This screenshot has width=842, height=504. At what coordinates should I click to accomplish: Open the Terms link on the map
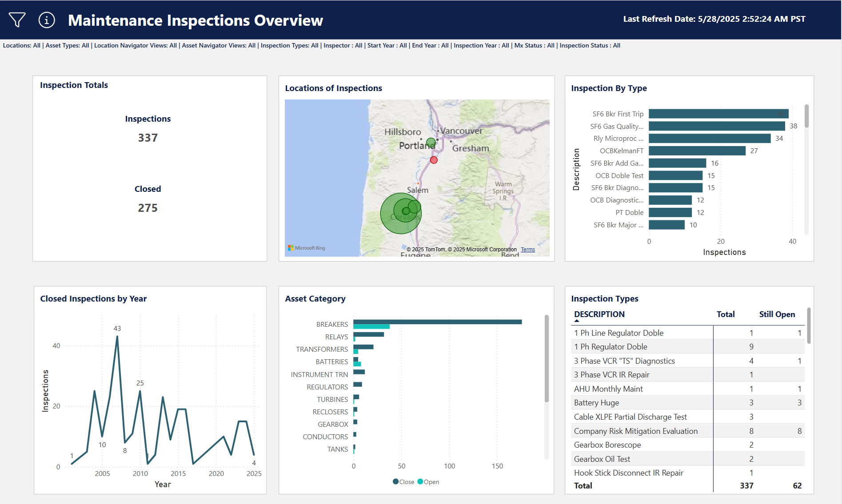click(528, 249)
